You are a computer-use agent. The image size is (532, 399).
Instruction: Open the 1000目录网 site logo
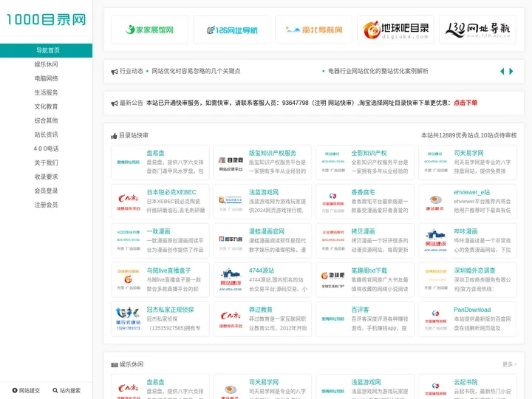click(x=46, y=19)
